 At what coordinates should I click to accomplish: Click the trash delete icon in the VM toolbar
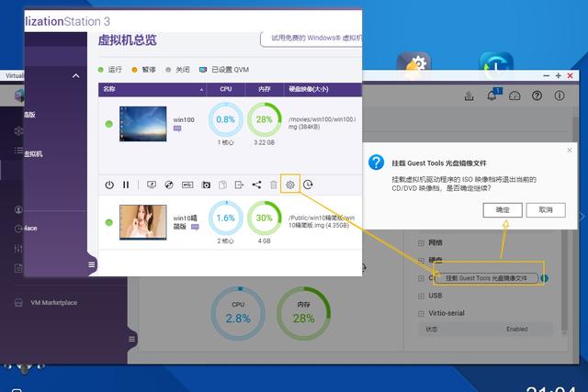[274, 185]
